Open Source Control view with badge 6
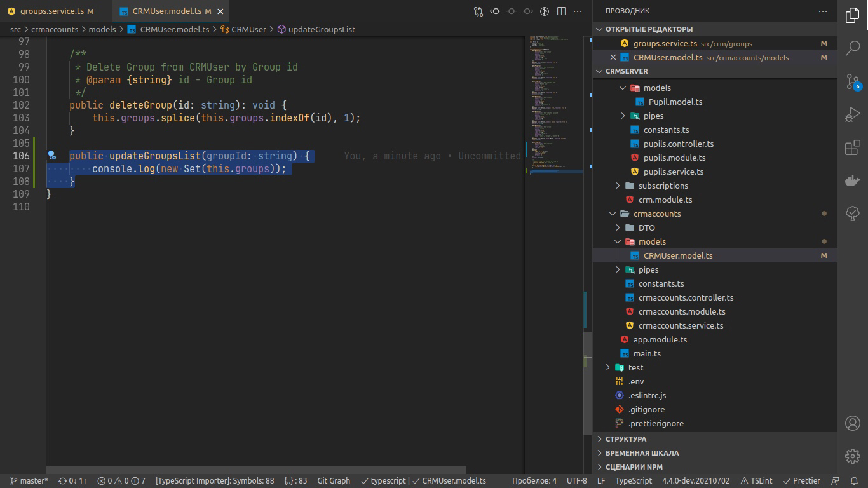868x488 pixels. pyautogui.click(x=853, y=81)
